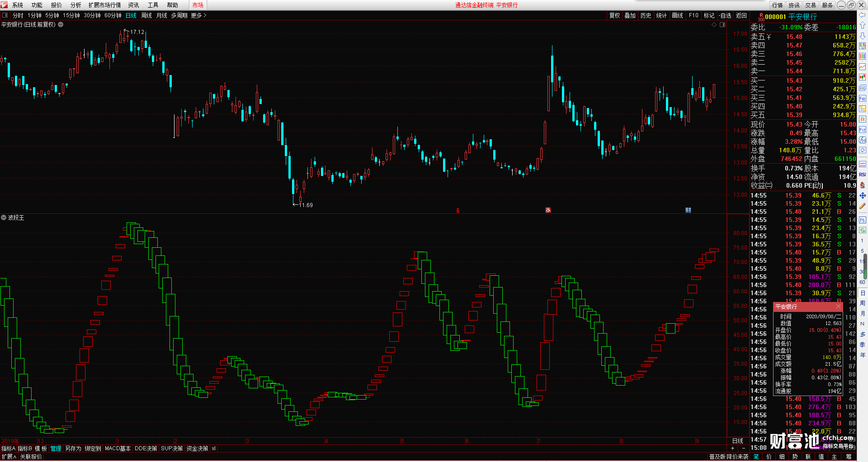Viewport: 868px width, 462px height.
Task: Expand the 更多 periods dropdown
Action: 198,15
